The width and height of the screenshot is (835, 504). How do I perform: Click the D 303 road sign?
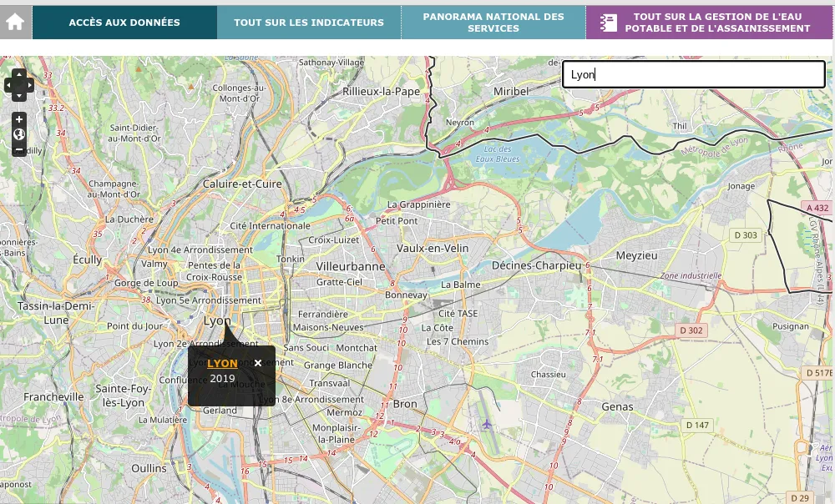point(746,235)
